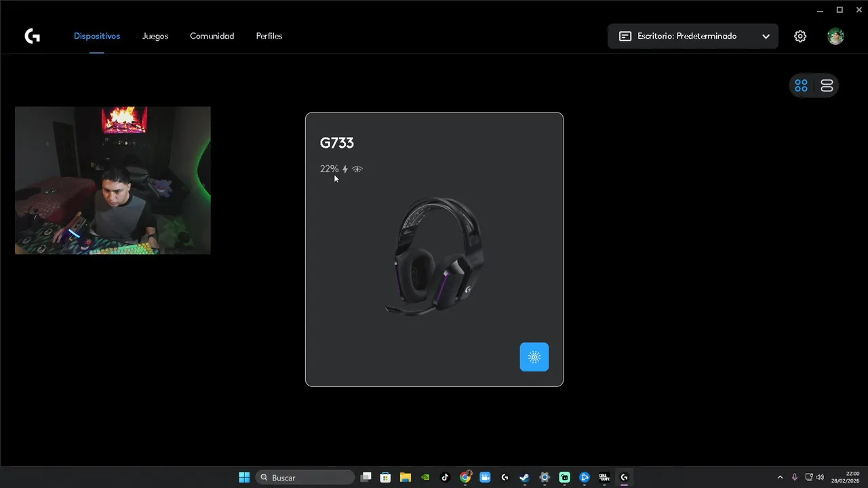Open the Windows Start menu
868x488 pixels.
244,477
